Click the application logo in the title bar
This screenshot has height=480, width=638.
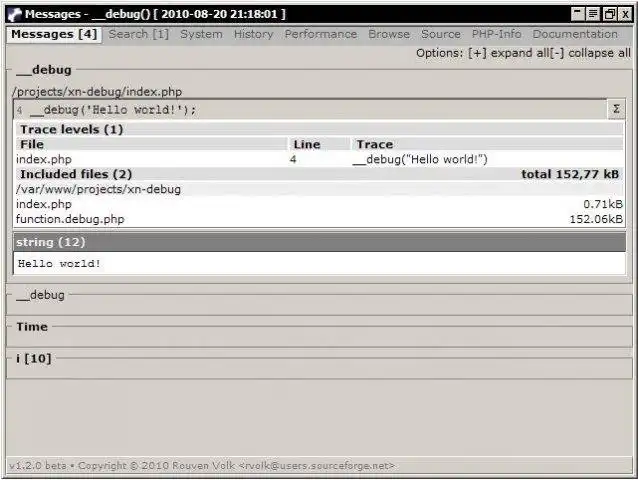pyautogui.click(x=15, y=14)
